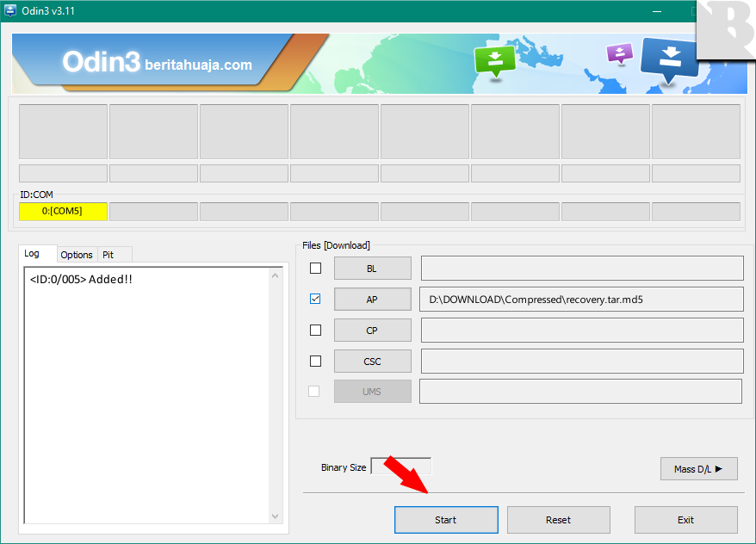Open the Pit tab
Viewport: 756px width, 544px height.
click(108, 255)
